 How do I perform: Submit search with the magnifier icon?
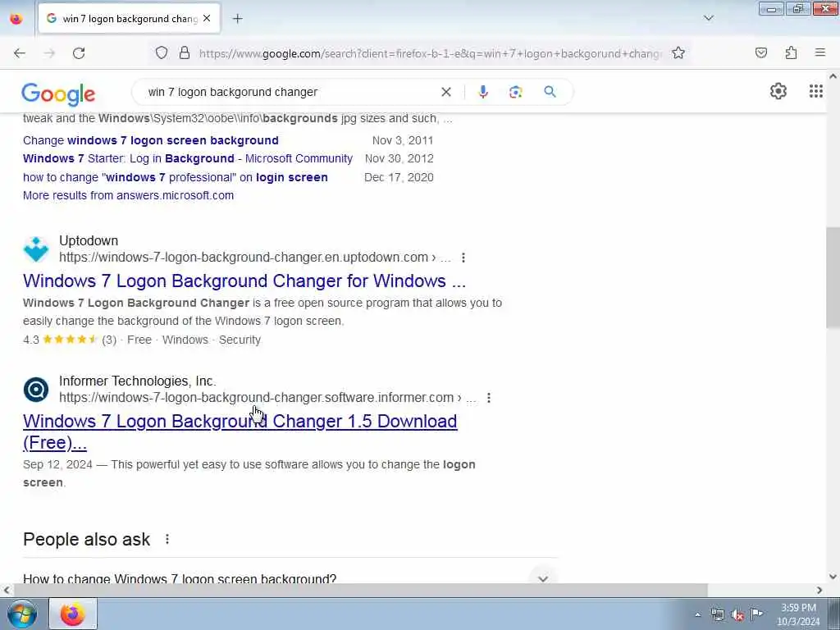(x=550, y=92)
